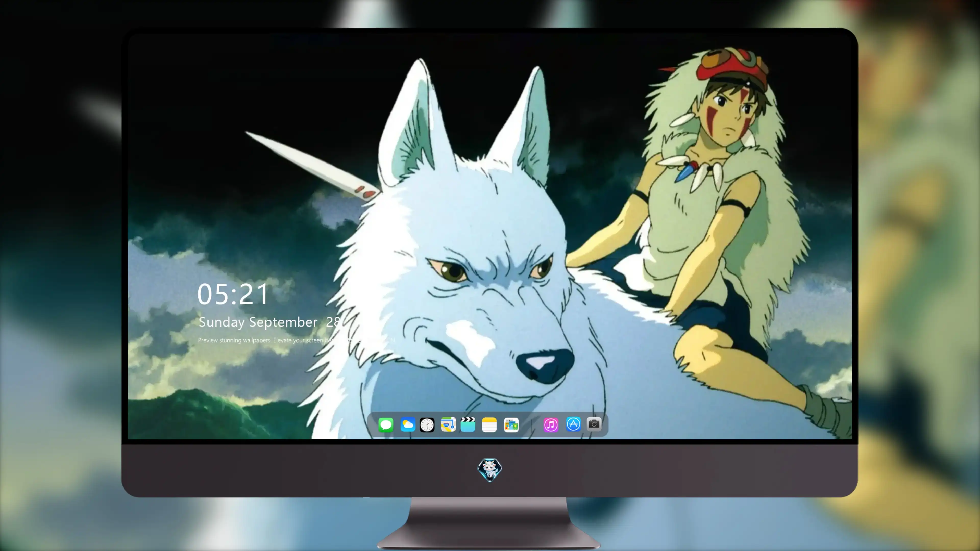This screenshot has width=980, height=551.
Task: Launch the iTunes Store music icon
Action: tap(551, 424)
